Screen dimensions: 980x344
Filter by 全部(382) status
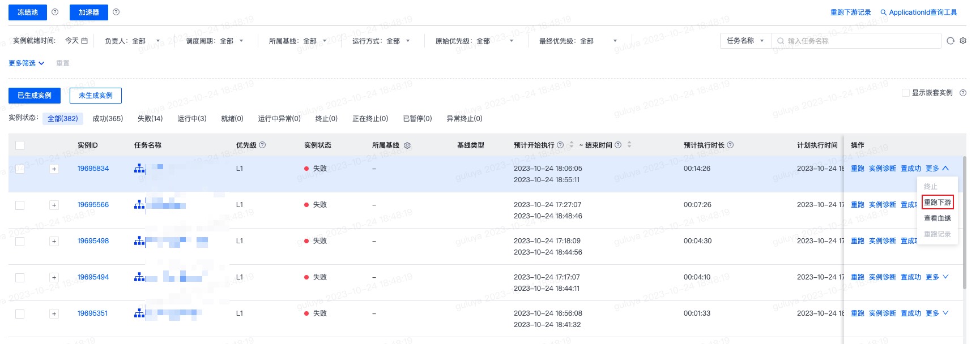(x=63, y=118)
